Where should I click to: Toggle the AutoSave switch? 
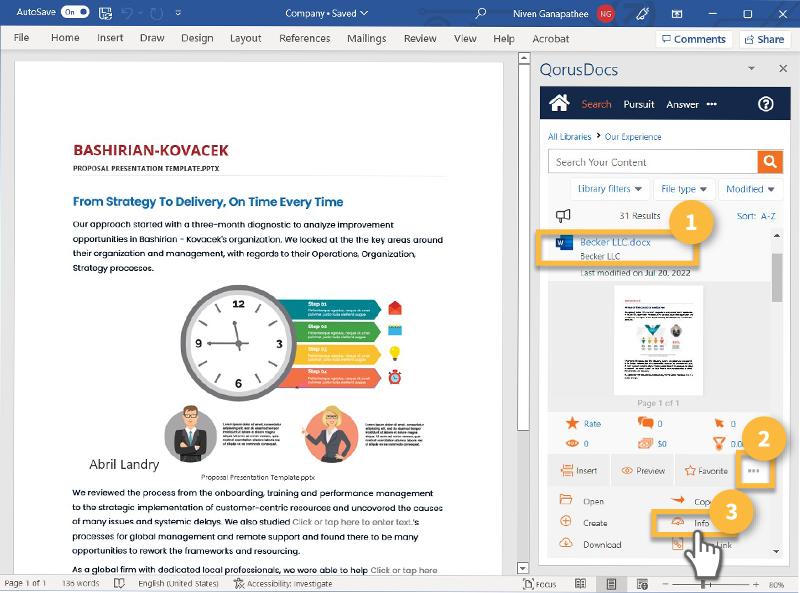(x=75, y=12)
